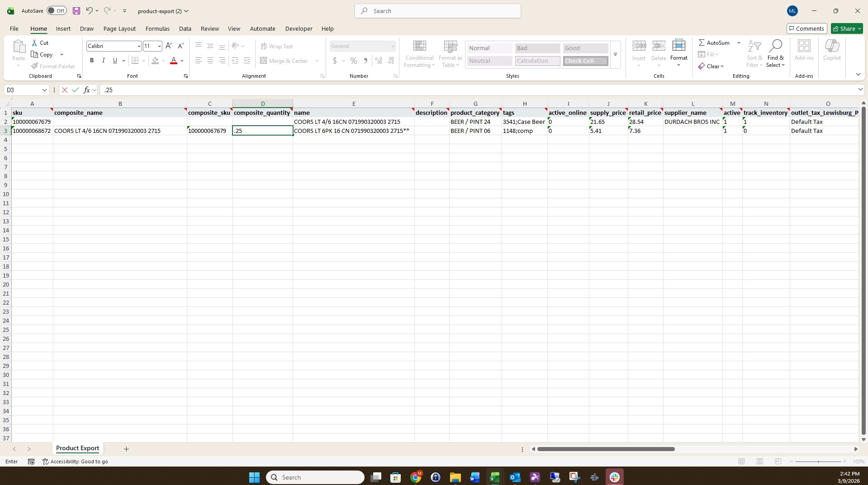This screenshot has height=485, width=868.
Task: Open File Explorer from the taskbar
Action: 455,477
